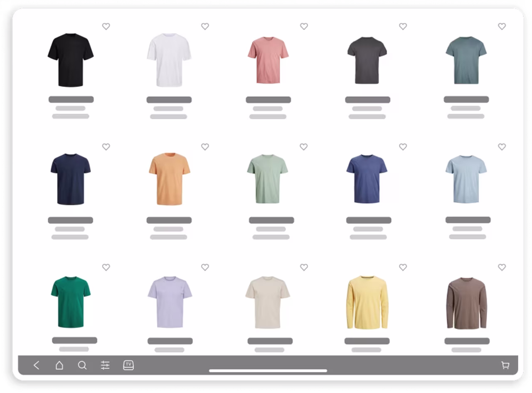The image size is (532, 393).
Task: Tap the home indicator bar at bottom
Action: [268, 371]
